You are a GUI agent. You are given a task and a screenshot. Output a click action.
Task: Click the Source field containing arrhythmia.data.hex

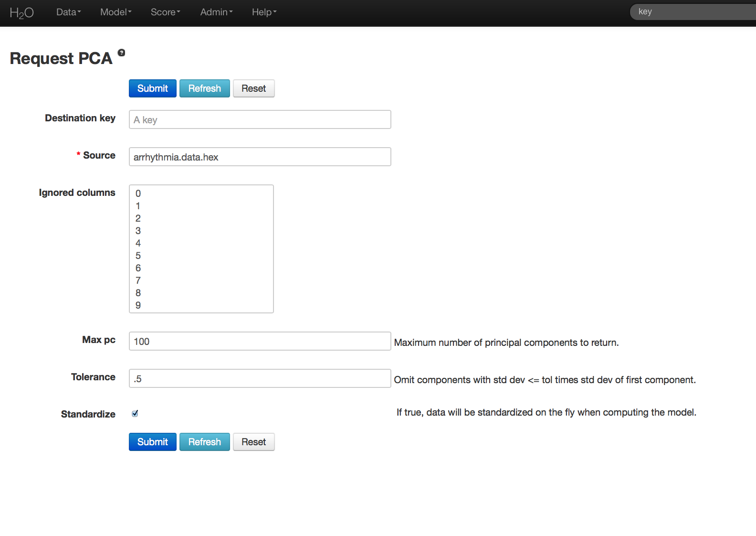[x=260, y=157]
